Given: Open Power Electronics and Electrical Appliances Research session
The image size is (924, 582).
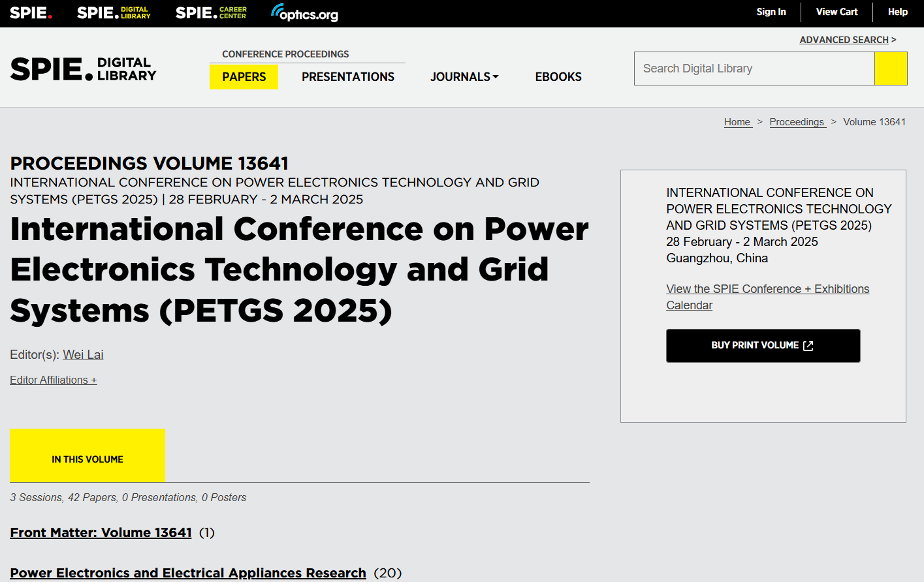Looking at the screenshot, I should (188, 573).
